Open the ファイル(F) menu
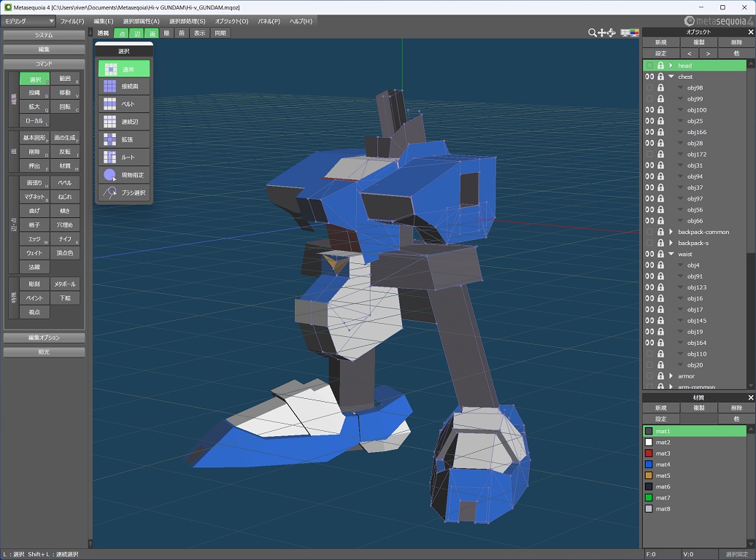This screenshot has width=756, height=560. (x=72, y=21)
